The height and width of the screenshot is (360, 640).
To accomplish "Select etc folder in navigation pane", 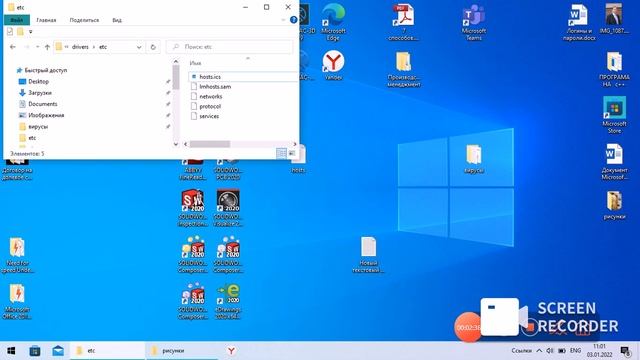I will click(32, 138).
